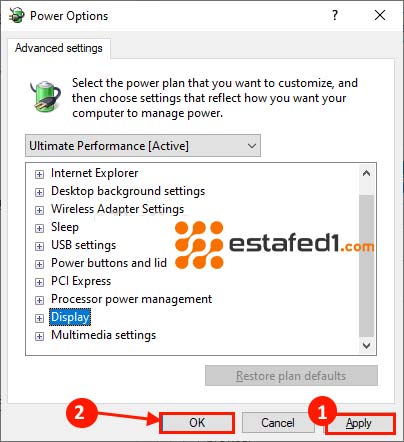Expand the Display plus icon

coord(39,318)
